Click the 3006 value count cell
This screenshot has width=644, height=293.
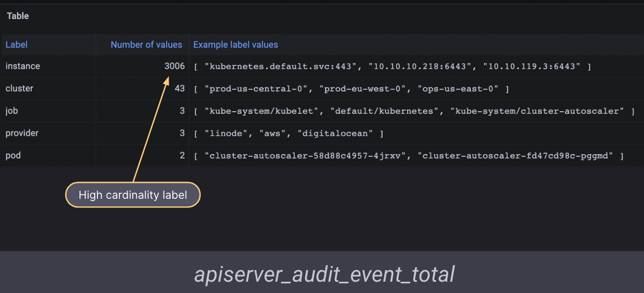point(174,66)
